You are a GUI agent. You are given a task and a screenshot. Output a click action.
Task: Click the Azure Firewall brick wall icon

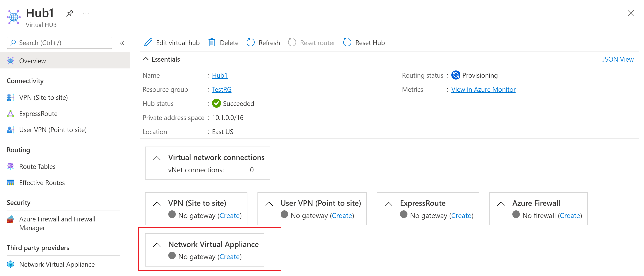coord(10,219)
